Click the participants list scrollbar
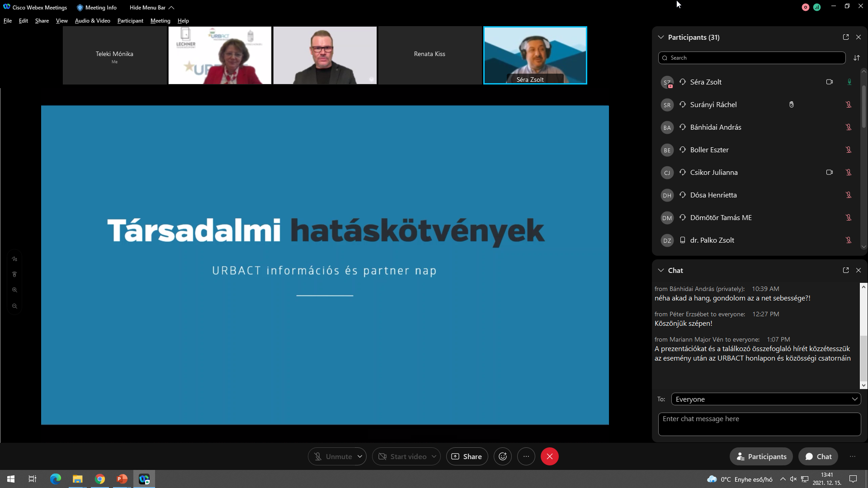The width and height of the screenshot is (868, 488). 864,106
